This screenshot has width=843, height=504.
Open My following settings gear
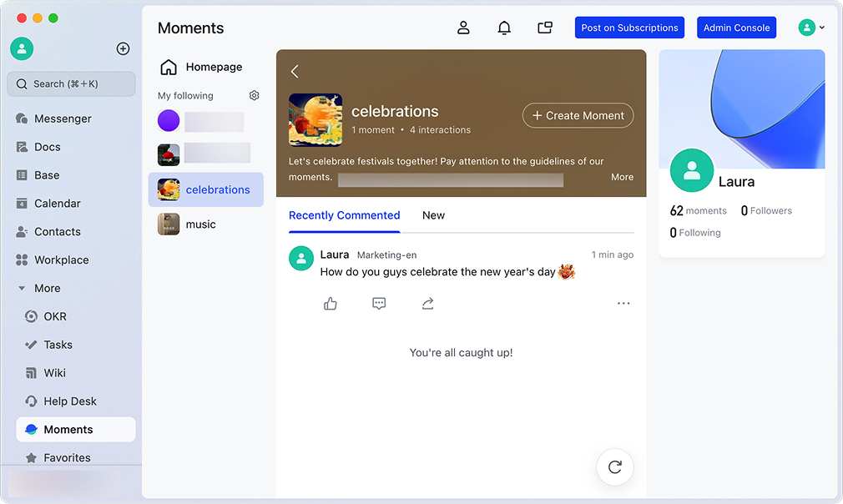(x=255, y=96)
